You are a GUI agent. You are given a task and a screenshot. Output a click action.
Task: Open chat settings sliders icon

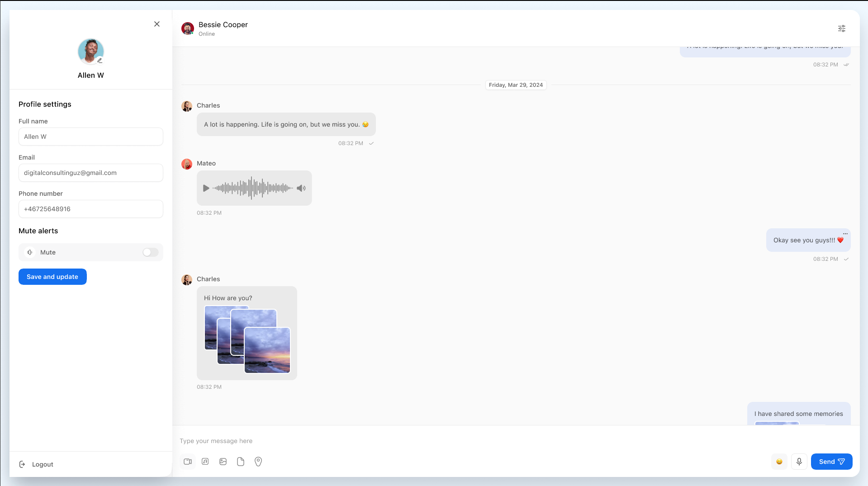point(842,28)
